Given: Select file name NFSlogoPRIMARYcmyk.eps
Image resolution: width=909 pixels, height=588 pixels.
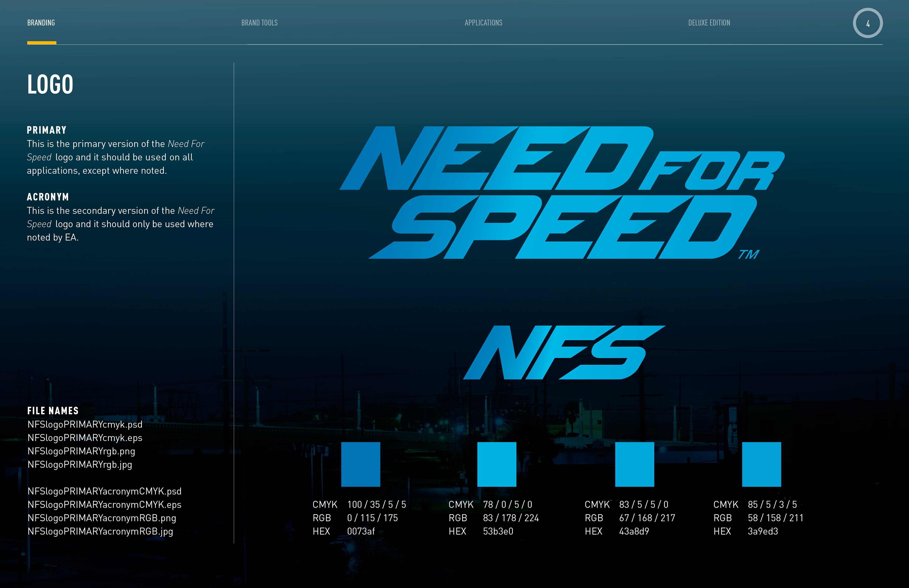Looking at the screenshot, I should pos(85,438).
